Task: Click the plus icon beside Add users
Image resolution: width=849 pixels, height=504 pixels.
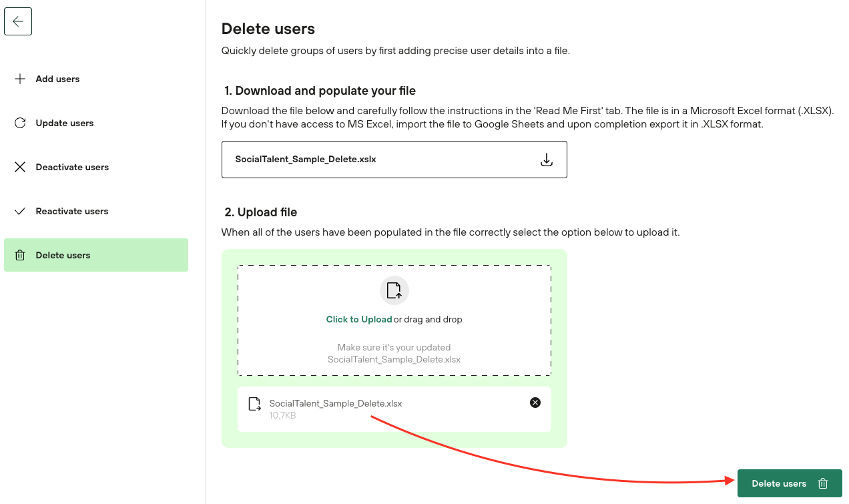Action: (x=20, y=79)
